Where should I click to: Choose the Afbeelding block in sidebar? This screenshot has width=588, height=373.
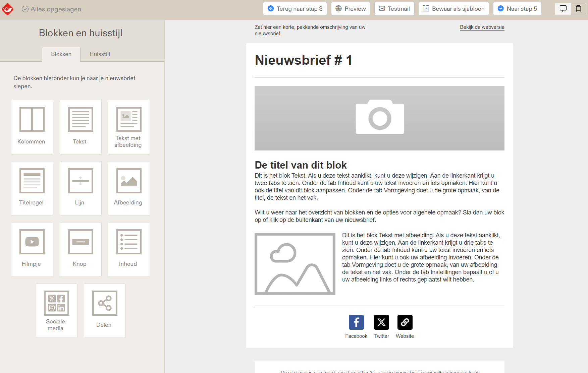point(129,188)
